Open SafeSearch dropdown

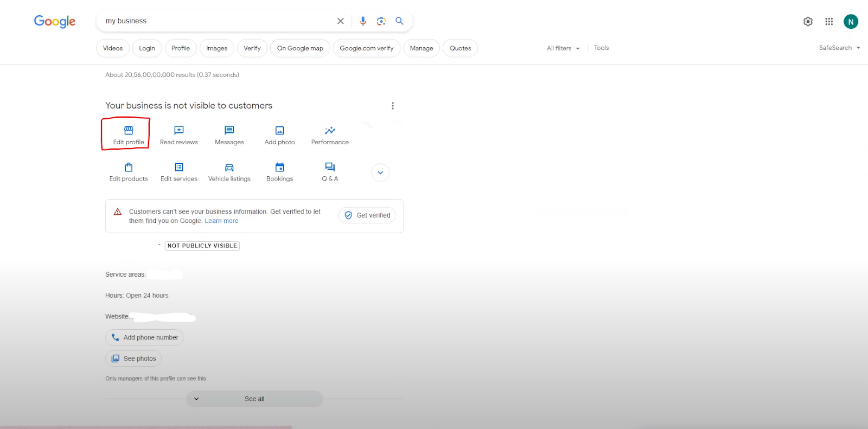pyautogui.click(x=839, y=48)
